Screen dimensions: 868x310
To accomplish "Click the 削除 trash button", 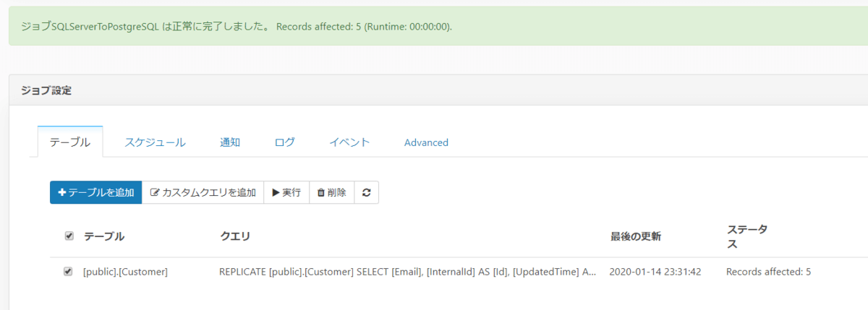I will click(x=332, y=192).
